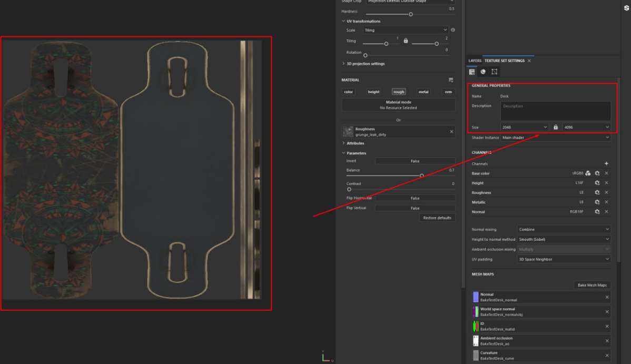Remove the BakeTestDesk_normal mesh map
The height and width of the screenshot is (364, 631).
[x=607, y=297]
